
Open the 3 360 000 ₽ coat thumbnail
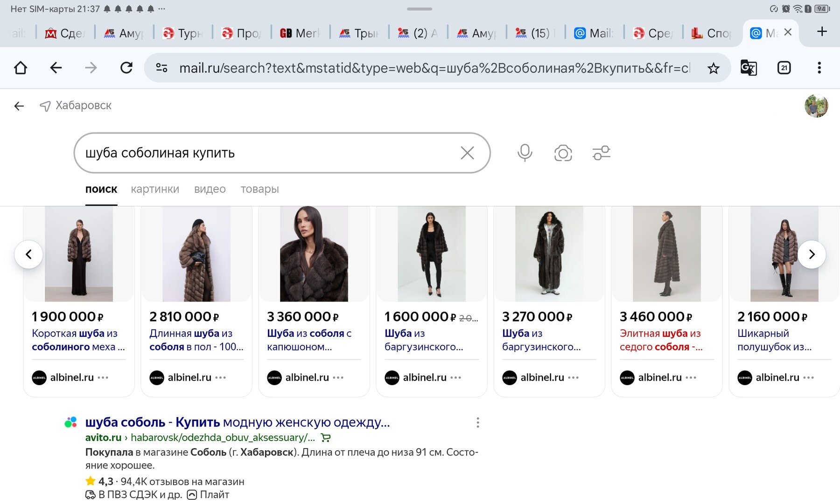(314, 254)
